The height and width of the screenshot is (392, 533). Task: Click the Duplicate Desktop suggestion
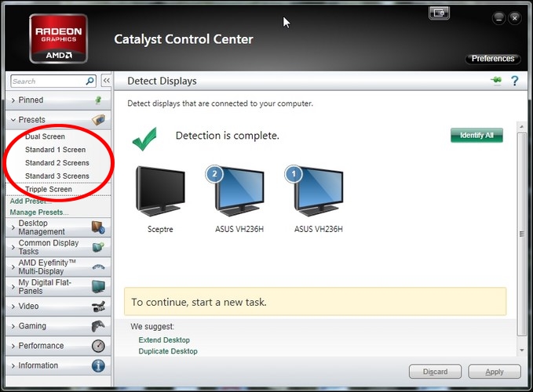point(168,351)
